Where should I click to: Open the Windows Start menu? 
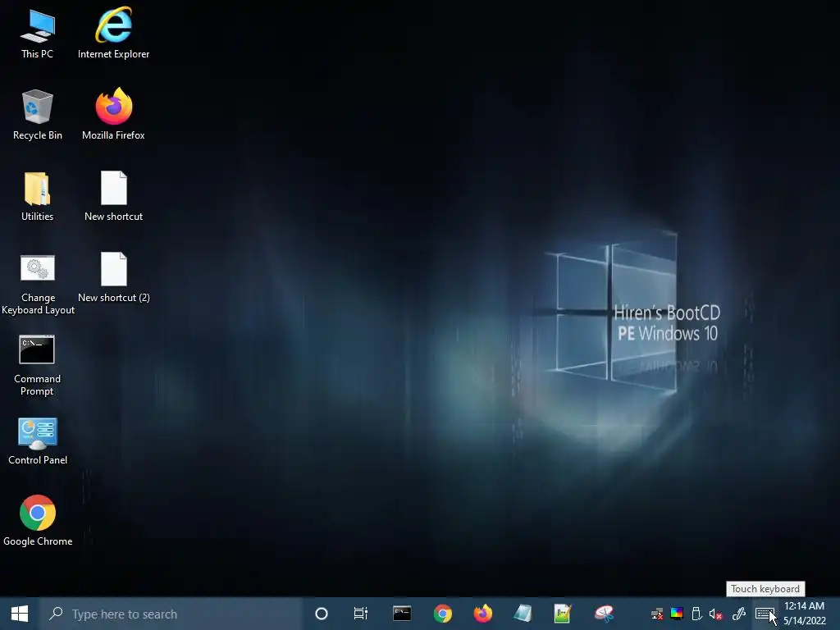click(20, 614)
